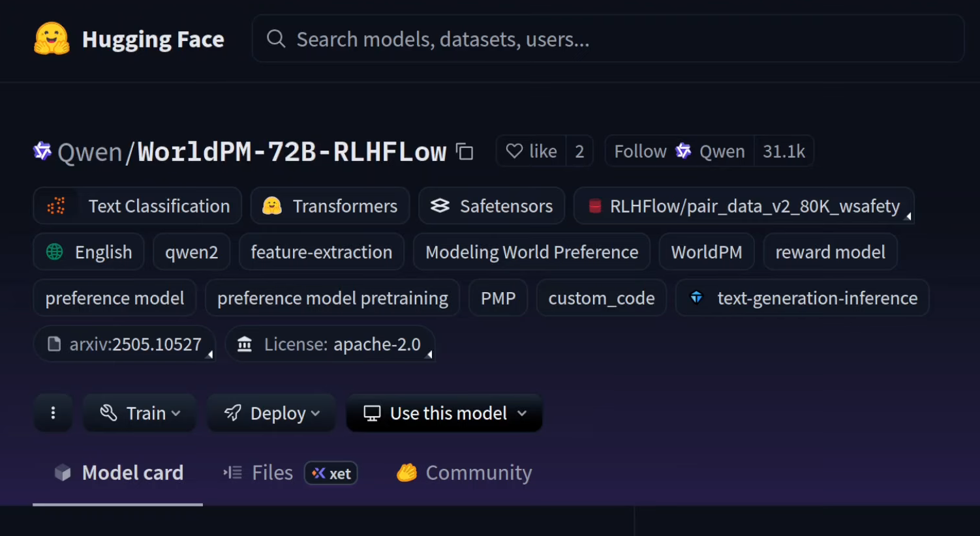The width and height of the screenshot is (980, 536).
Task: Click the Community waving hand icon
Action: (406, 473)
